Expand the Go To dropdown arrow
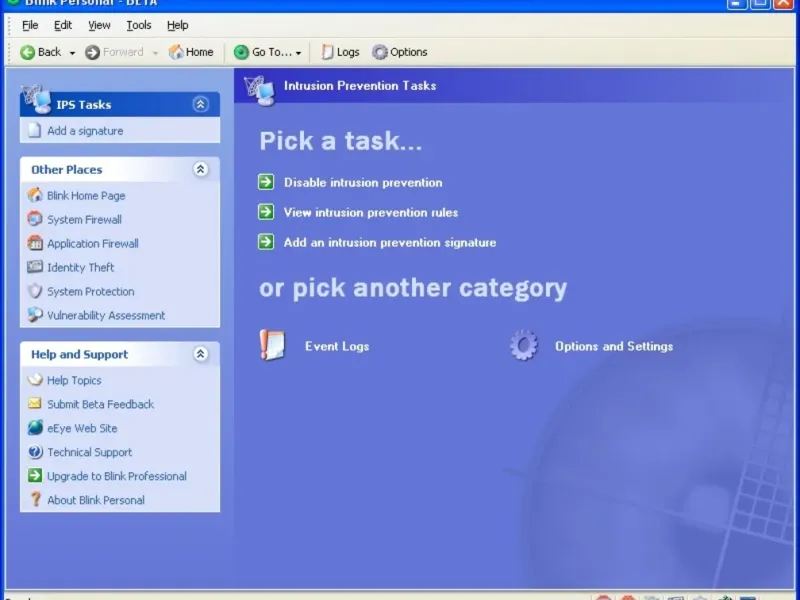 [x=298, y=53]
